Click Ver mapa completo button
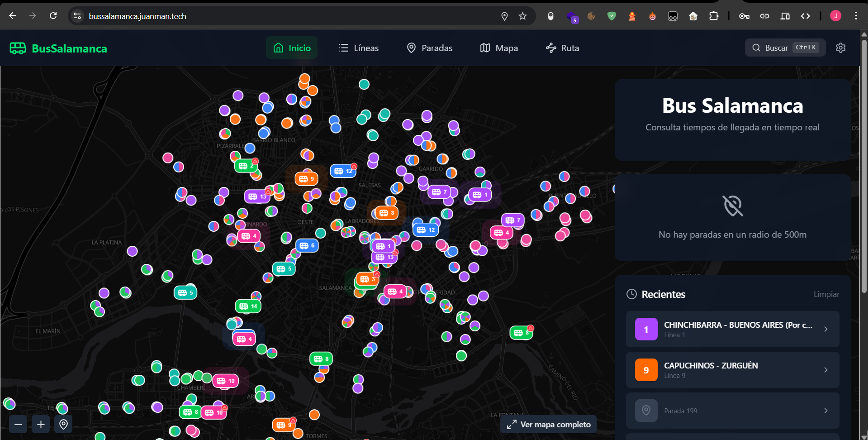 (548, 424)
